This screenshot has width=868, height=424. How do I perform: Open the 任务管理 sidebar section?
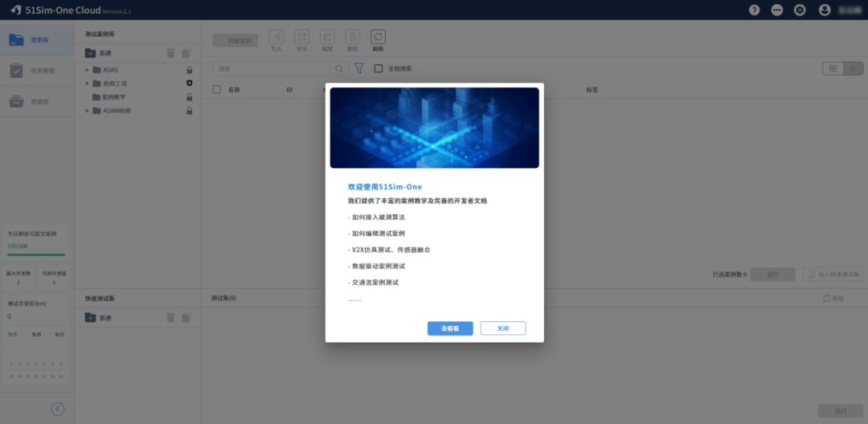point(37,71)
